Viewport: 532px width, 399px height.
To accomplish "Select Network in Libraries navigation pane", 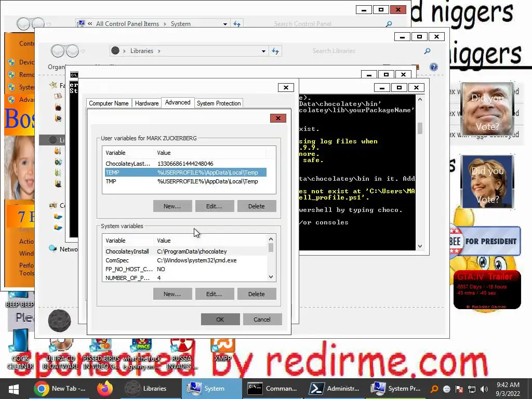I will pos(63,249).
